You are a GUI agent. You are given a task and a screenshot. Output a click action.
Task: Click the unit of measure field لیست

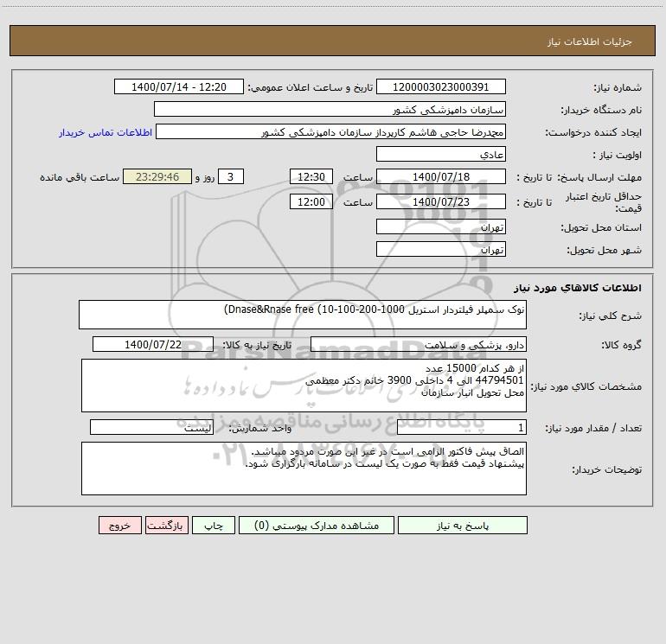click(151, 427)
